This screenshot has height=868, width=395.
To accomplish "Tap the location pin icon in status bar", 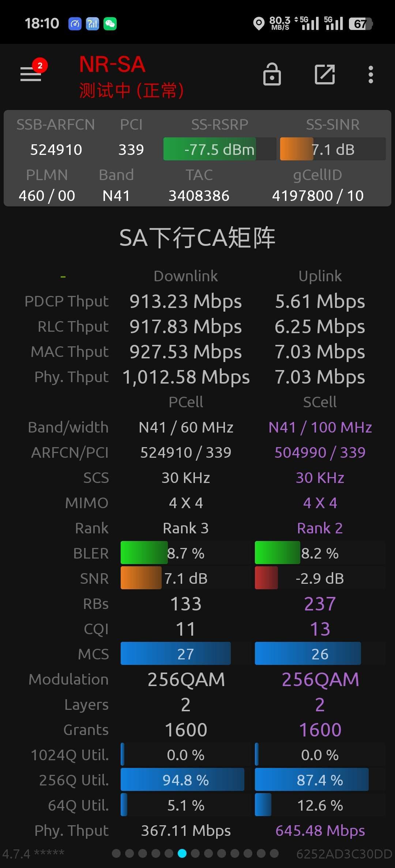I will (x=259, y=24).
